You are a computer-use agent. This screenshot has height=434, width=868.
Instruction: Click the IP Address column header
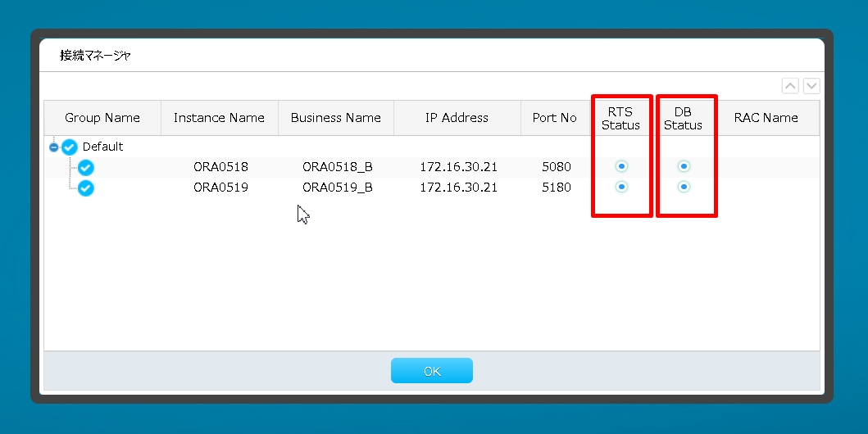click(457, 118)
